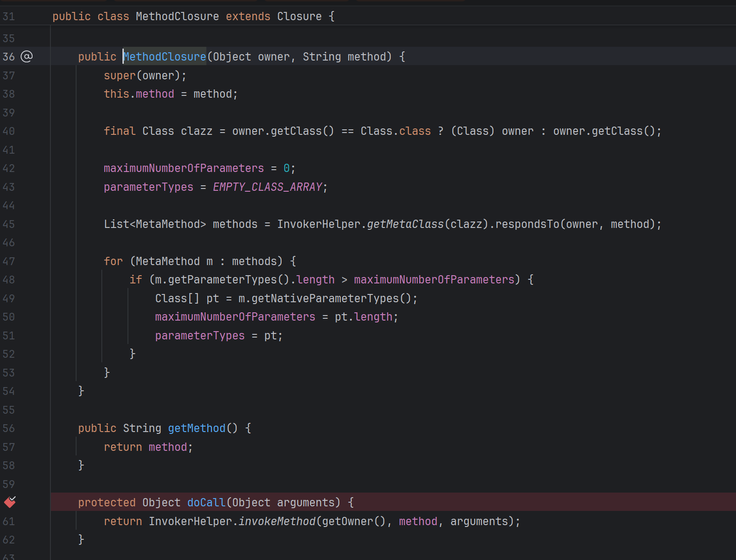Click the MethodClosure constructor name

(165, 57)
